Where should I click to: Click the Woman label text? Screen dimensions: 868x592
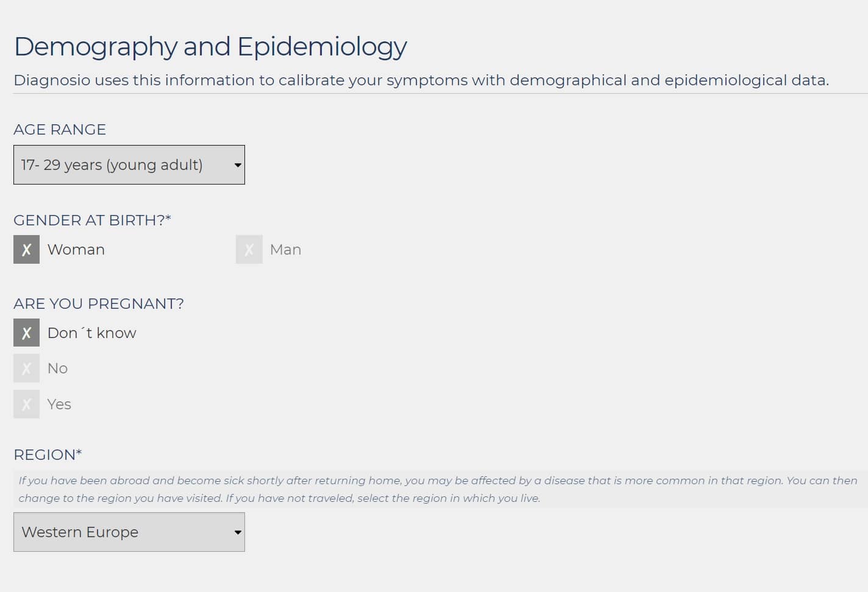pyautogui.click(x=76, y=250)
